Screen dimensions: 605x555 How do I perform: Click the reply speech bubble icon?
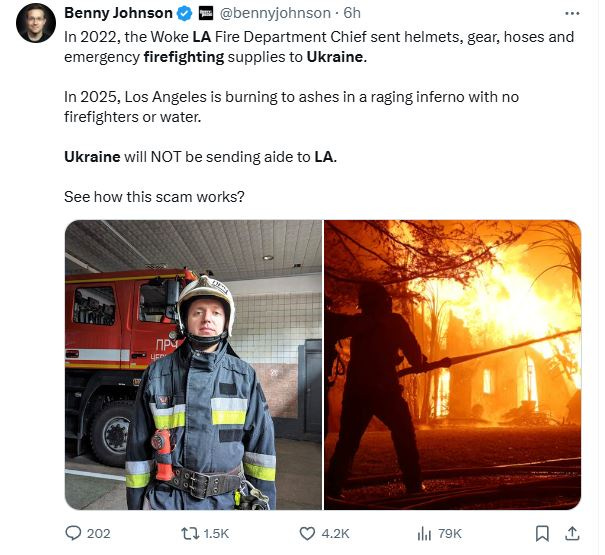click(73, 533)
